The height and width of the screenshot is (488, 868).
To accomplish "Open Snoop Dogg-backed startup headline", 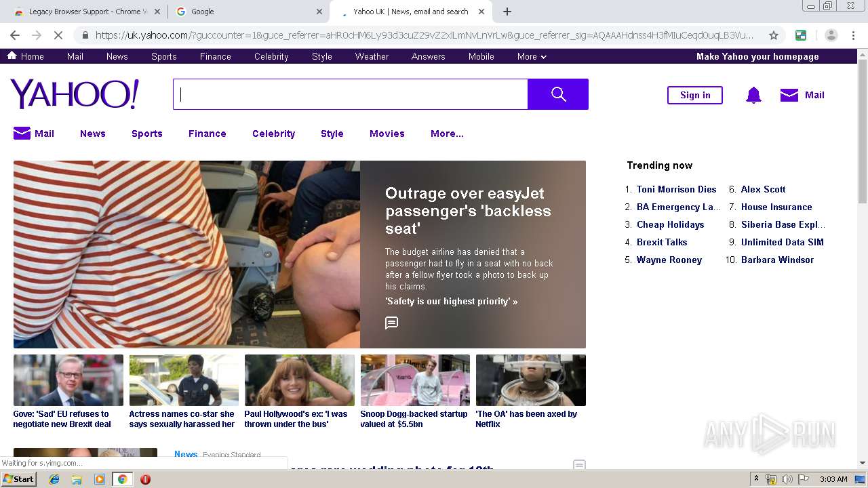I will point(414,419).
